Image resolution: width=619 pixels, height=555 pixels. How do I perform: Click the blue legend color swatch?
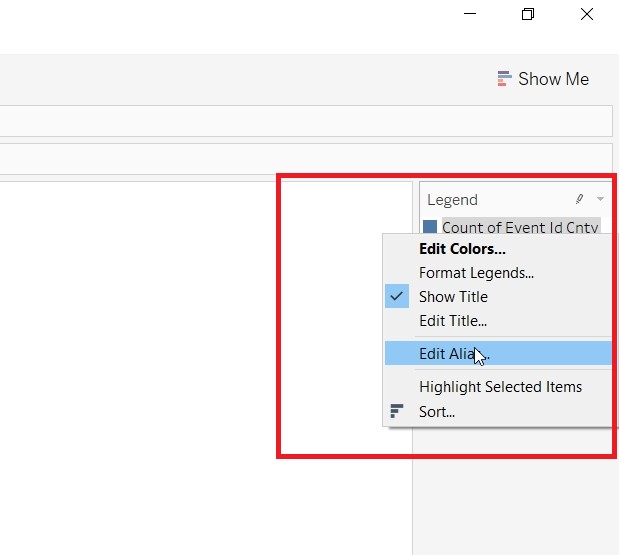[430, 227]
